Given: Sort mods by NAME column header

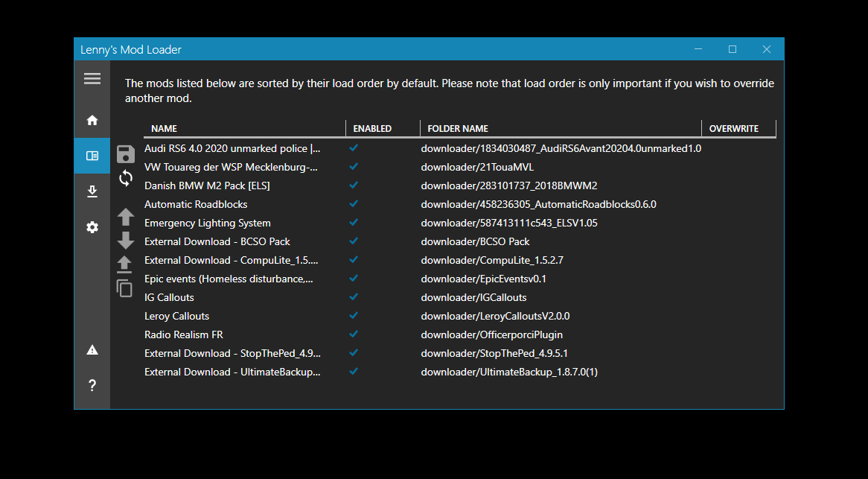Looking at the screenshot, I should (164, 129).
